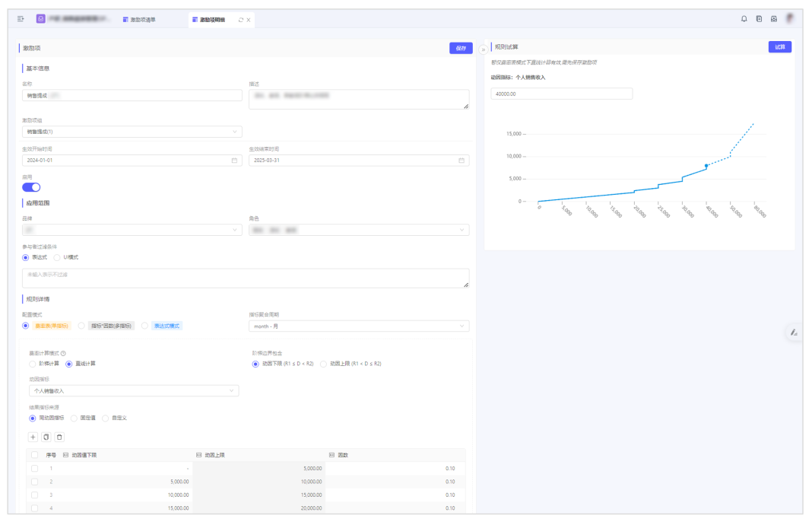
Task: Switch to the 激励项清单 tab
Action: coord(142,20)
